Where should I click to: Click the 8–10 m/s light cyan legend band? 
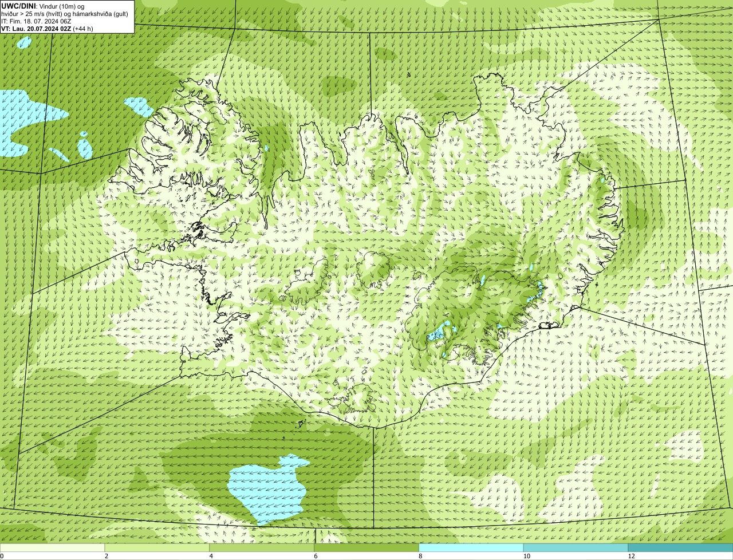tap(472, 547)
